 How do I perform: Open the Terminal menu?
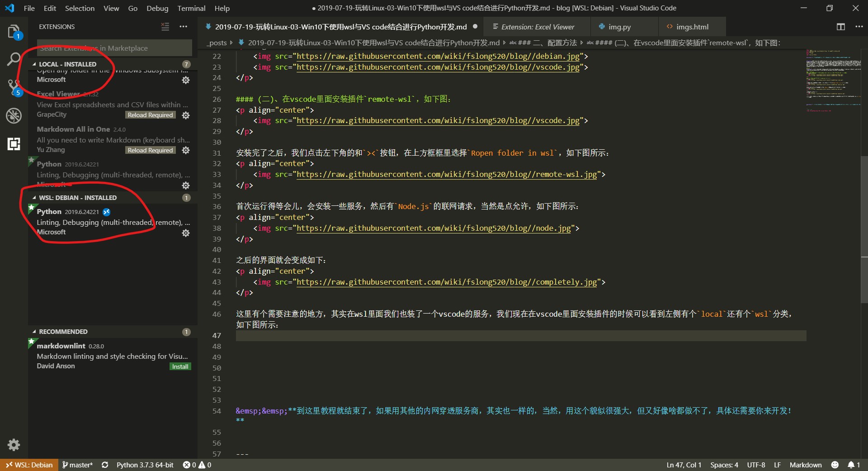click(191, 8)
